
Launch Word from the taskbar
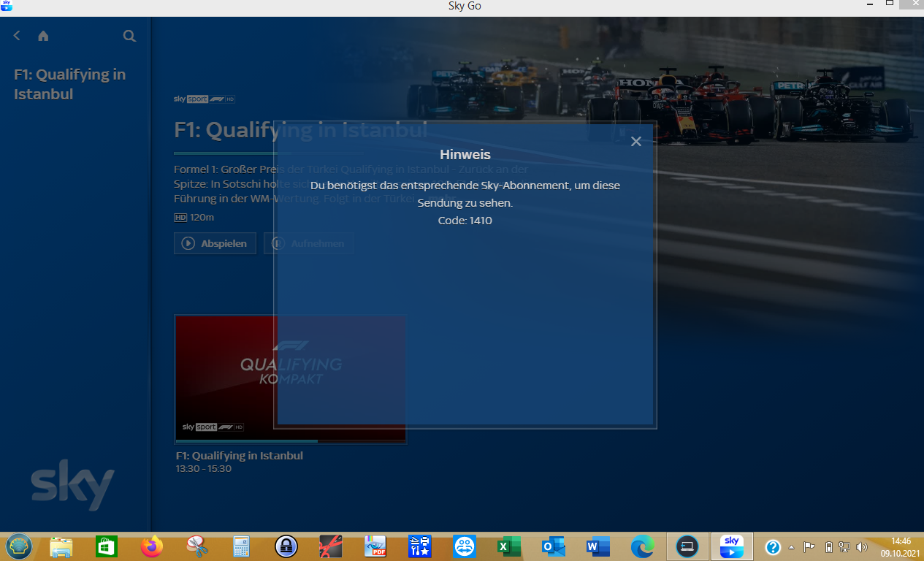(x=598, y=546)
